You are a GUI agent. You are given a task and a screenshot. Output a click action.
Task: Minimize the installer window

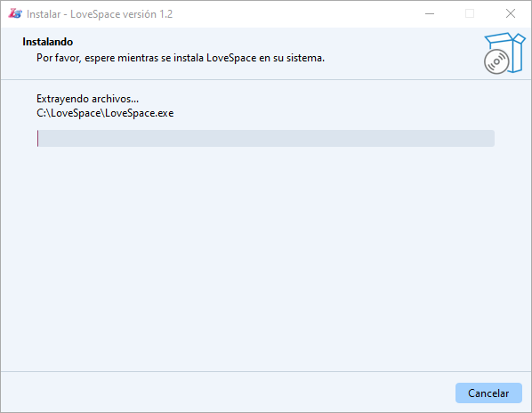coord(430,14)
